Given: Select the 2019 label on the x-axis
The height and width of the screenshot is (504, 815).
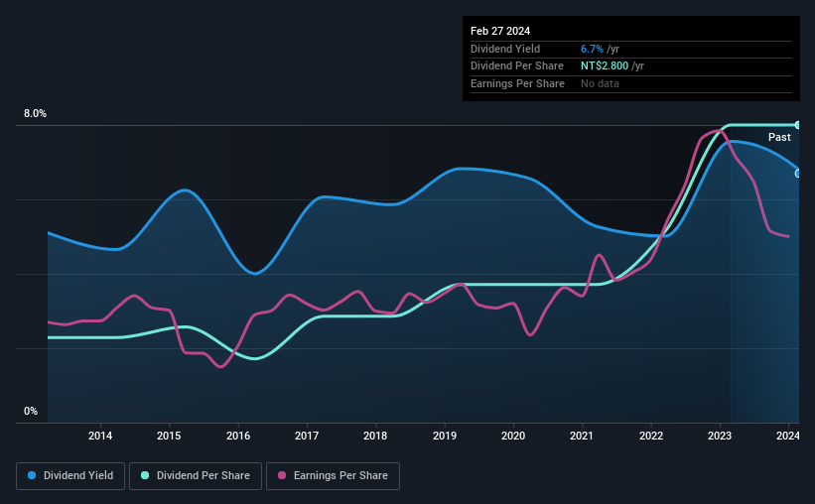Looking at the screenshot, I should pos(445,436).
